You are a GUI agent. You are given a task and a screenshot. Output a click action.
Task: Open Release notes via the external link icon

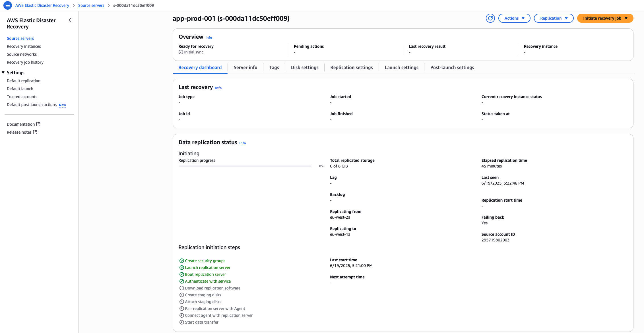coord(35,132)
